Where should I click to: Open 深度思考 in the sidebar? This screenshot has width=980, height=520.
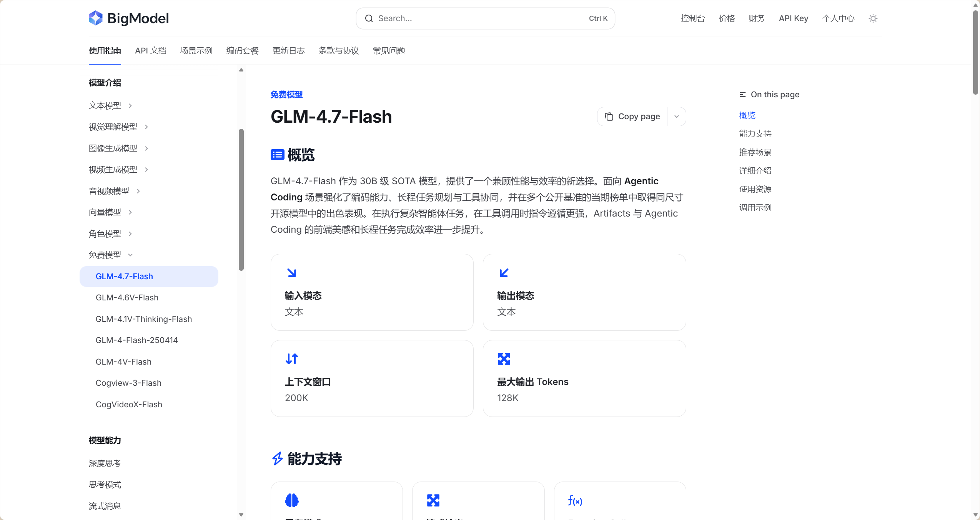[x=105, y=463]
